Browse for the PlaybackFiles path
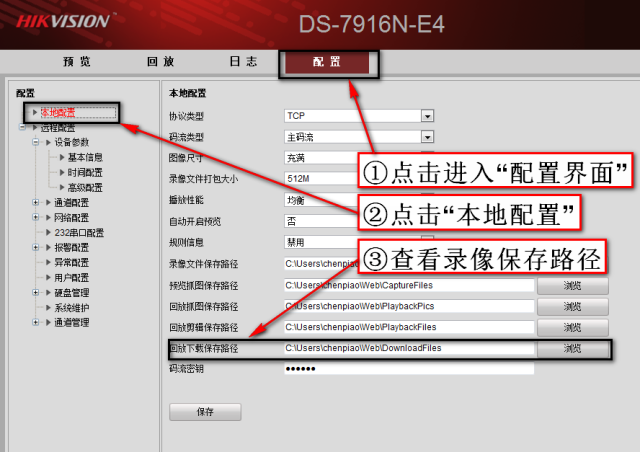Screen dimensions: 640x452 tap(573, 327)
